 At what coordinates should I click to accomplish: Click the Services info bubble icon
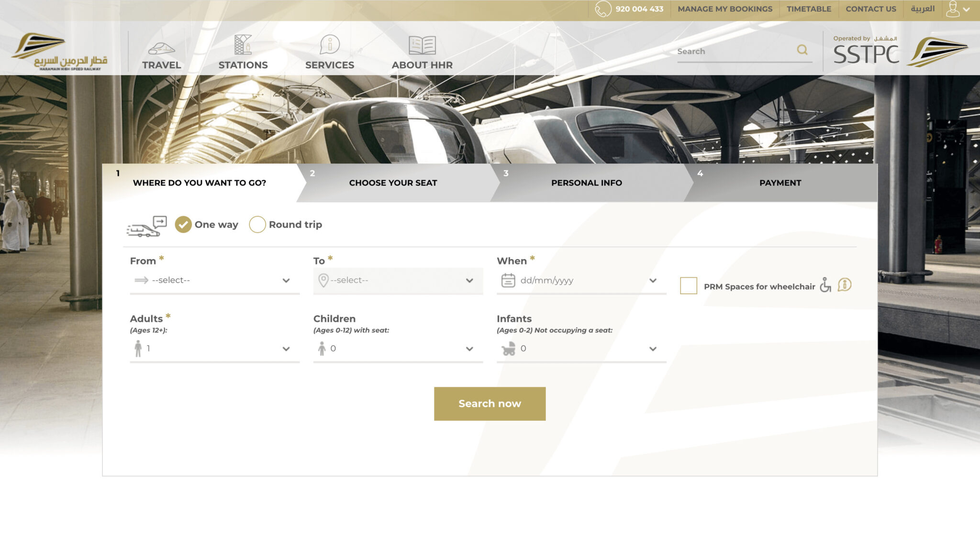[x=330, y=44]
